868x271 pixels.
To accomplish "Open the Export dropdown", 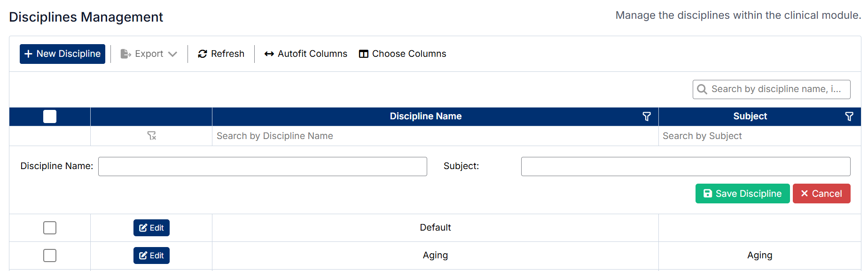I will [149, 54].
